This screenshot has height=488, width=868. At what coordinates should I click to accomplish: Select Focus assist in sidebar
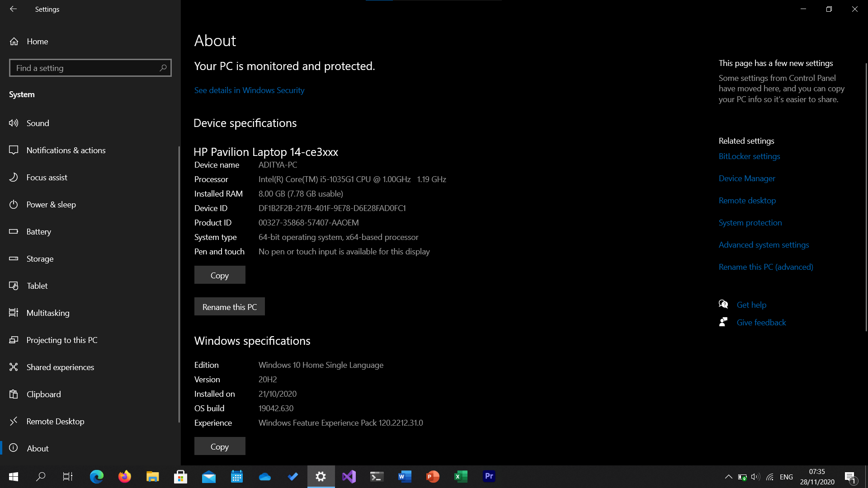pos(90,177)
